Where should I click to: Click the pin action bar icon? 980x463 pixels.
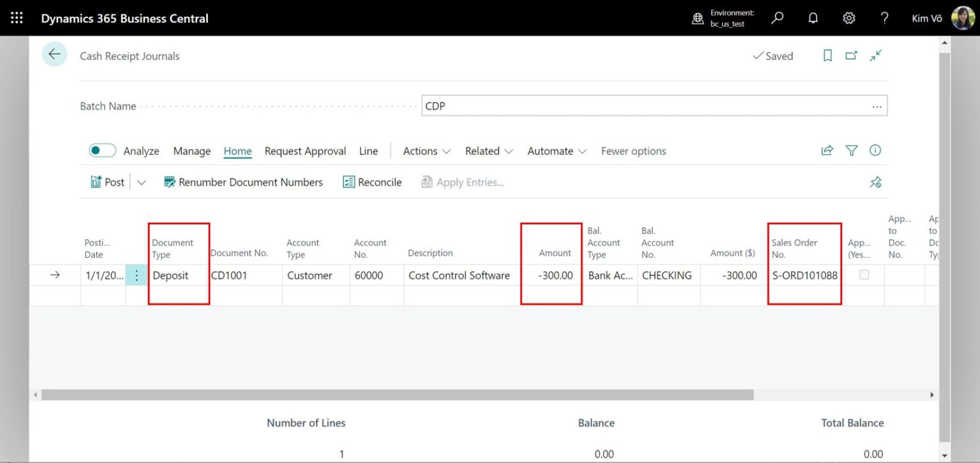875,182
